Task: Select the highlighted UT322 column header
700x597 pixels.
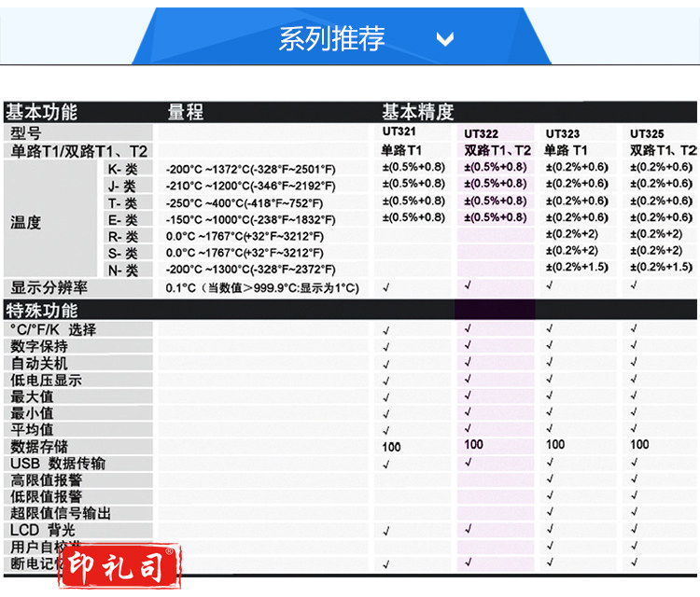Action: click(481, 133)
